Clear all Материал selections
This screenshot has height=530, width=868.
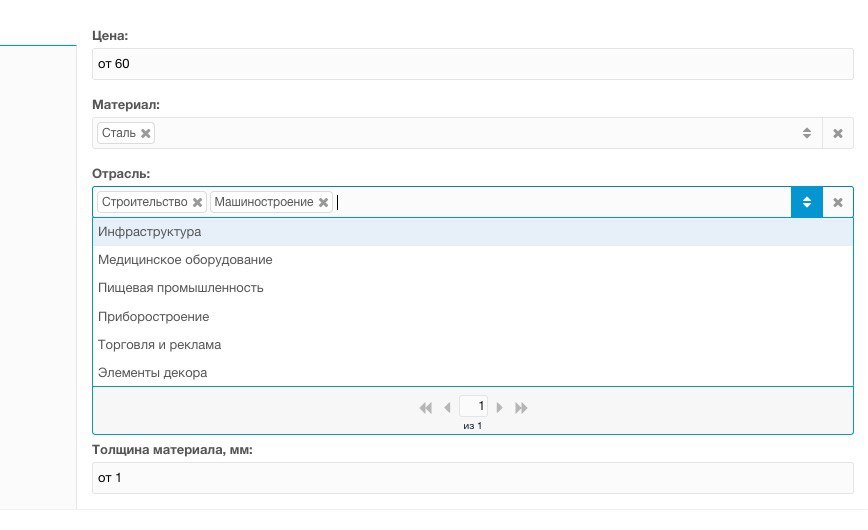pyautogui.click(x=838, y=133)
